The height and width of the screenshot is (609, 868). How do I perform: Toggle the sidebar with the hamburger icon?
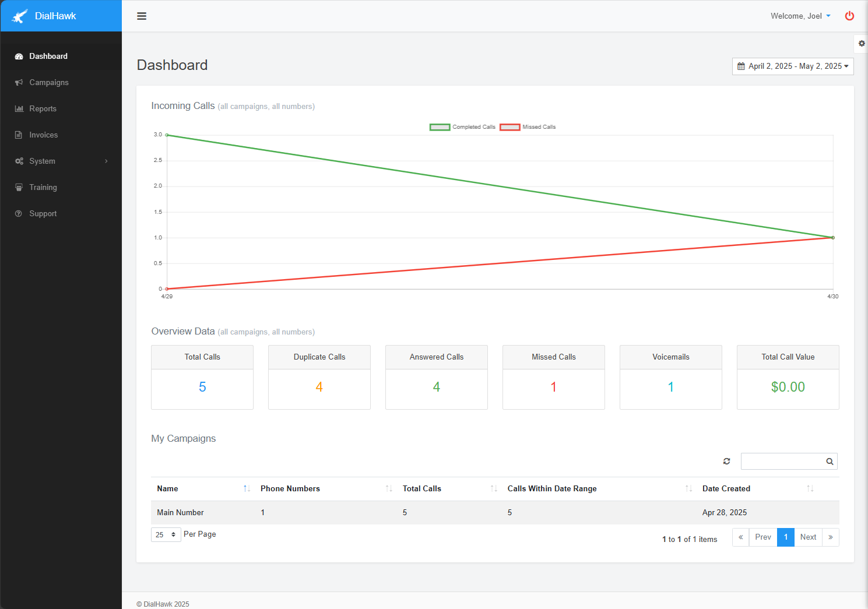[x=142, y=16]
